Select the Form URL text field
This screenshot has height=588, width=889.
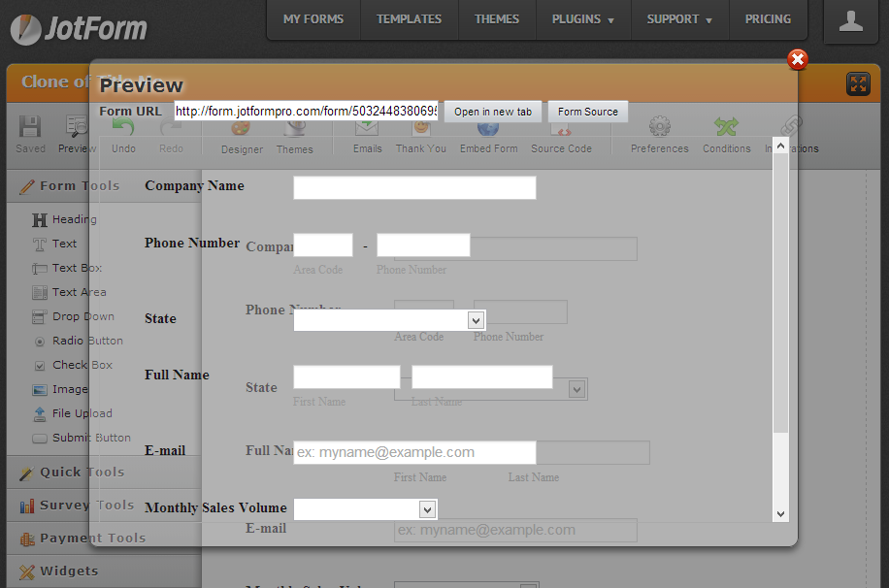[x=306, y=112]
